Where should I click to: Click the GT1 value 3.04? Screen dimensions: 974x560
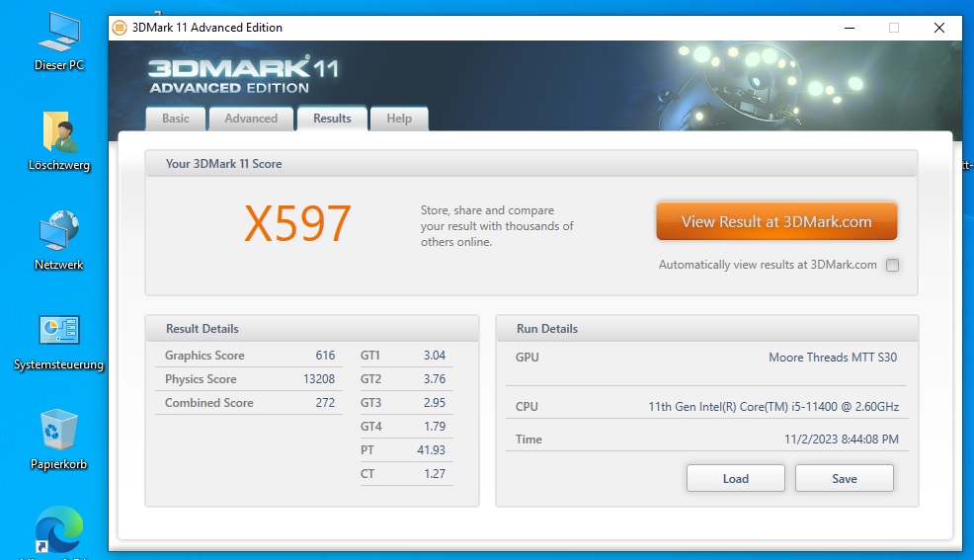435,356
